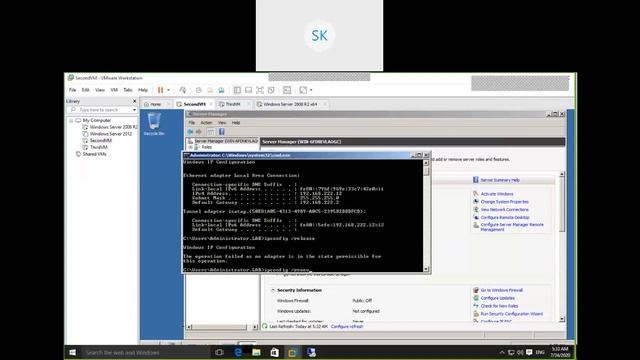Click Configure Remote Desktop link
This screenshot has width=640, height=360.
pos(505,218)
